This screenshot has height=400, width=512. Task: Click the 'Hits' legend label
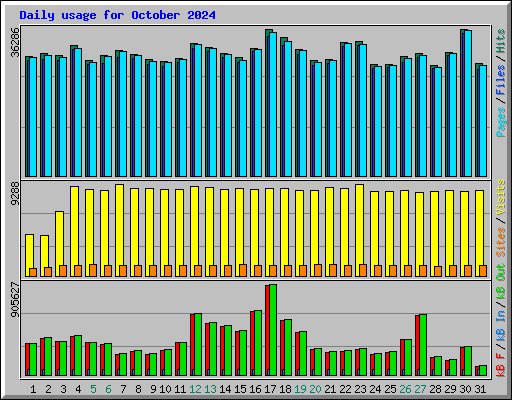(x=500, y=41)
